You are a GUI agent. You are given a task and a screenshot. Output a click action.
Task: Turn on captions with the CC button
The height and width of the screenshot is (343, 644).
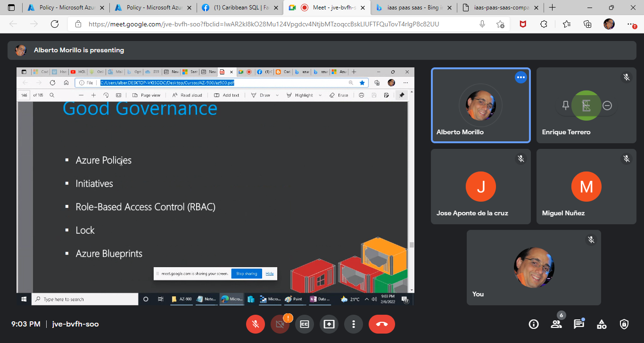point(305,324)
